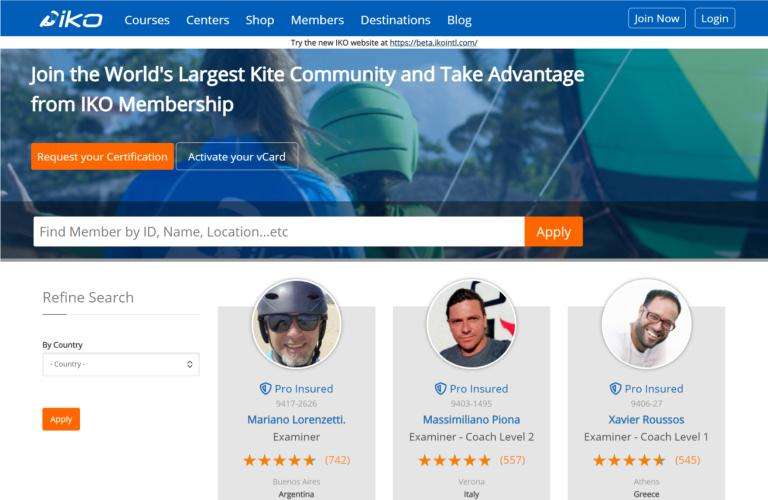The width and height of the screenshot is (768, 500).
Task: Click orange Apply button beside search field
Action: pos(553,232)
